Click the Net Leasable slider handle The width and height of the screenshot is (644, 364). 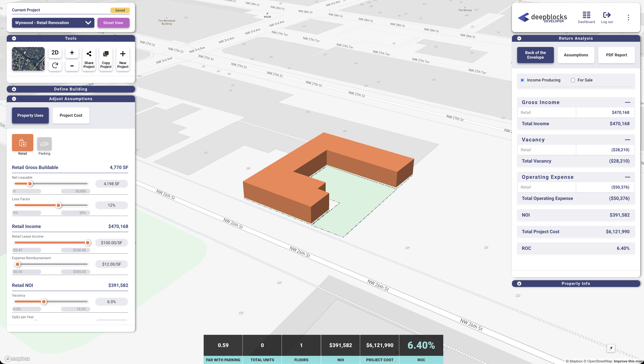[x=30, y=184]
